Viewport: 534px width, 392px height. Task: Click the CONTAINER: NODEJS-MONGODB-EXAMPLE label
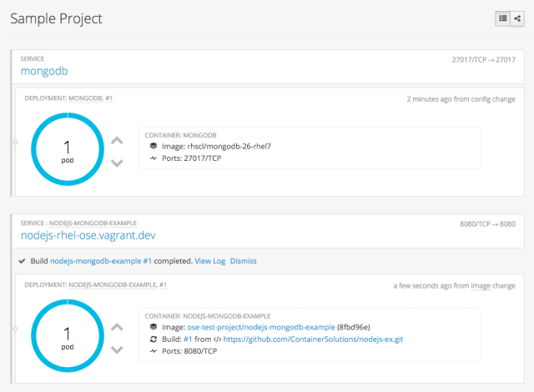click(x=208, y=316)
